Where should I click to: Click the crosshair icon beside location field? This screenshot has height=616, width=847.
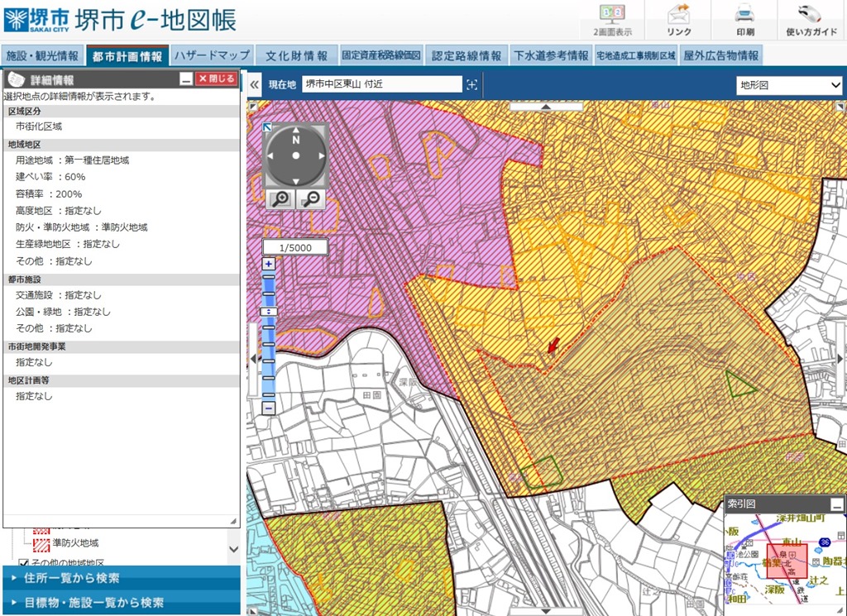click(x=471, y=84)
